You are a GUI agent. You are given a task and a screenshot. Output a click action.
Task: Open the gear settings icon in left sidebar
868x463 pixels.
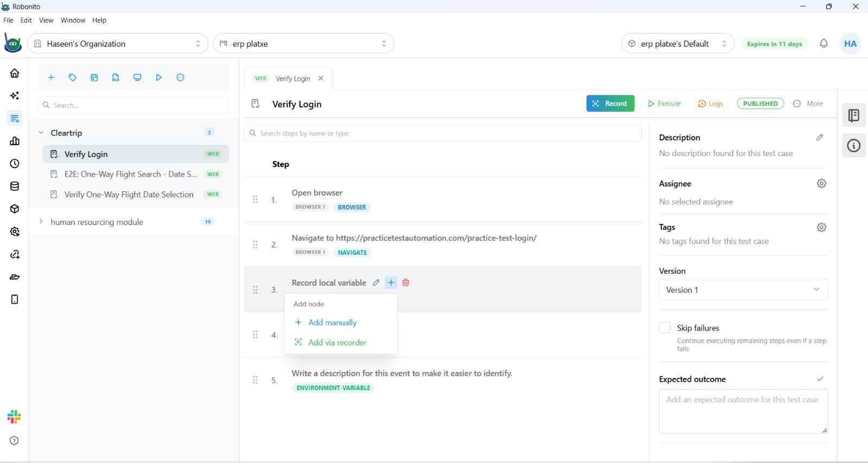[x=15, y=232]
